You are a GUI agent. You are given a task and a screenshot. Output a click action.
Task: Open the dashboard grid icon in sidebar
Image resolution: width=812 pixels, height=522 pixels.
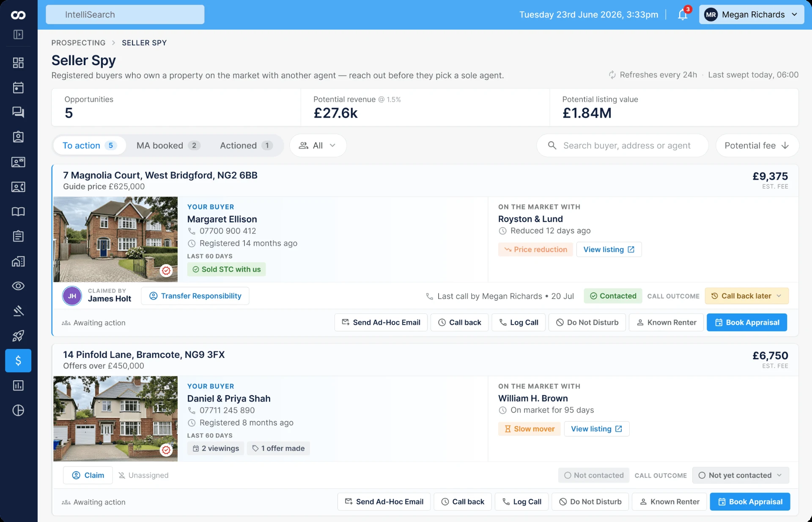tap(18, 63)
